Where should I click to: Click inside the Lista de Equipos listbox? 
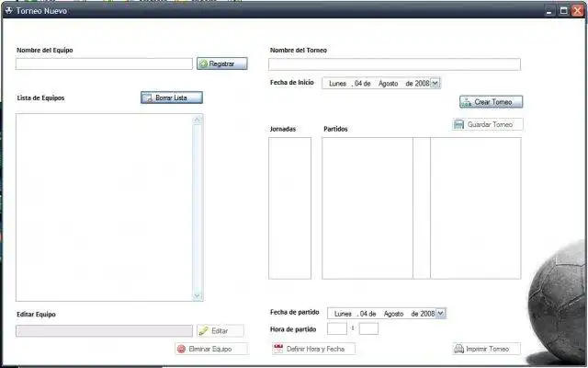tap(104, 207)
